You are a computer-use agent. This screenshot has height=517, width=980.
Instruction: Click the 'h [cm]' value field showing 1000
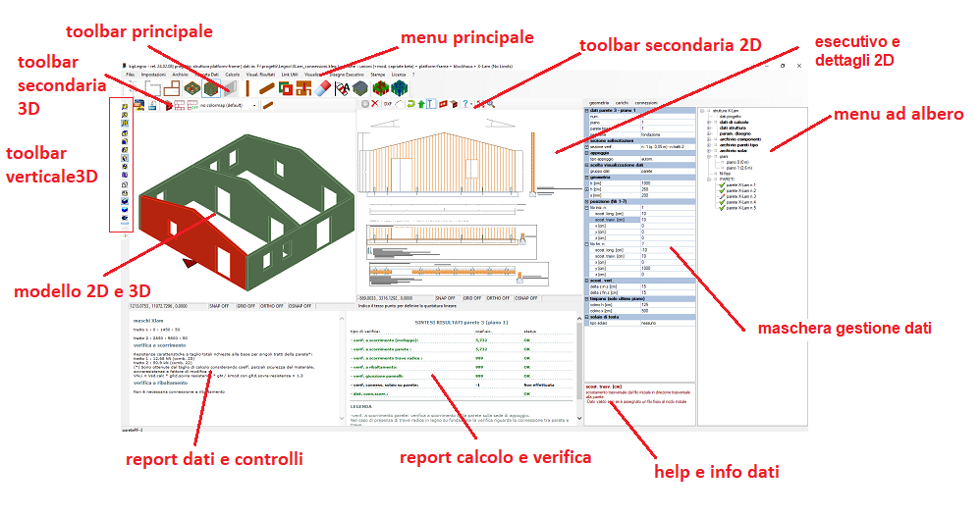(x=648, y=183)
